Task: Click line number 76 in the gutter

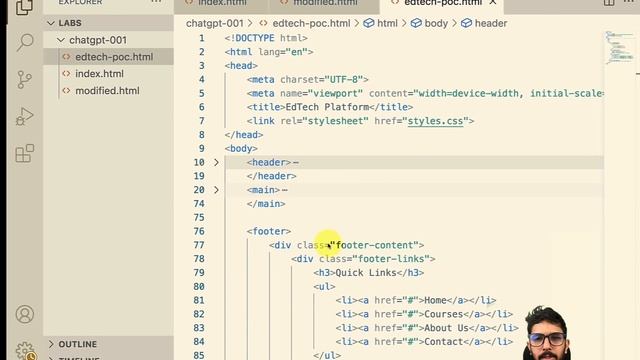Action: (199, 231)
